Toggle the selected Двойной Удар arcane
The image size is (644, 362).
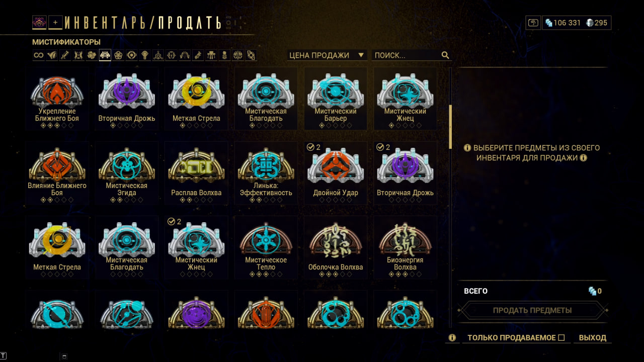point(336,172)
